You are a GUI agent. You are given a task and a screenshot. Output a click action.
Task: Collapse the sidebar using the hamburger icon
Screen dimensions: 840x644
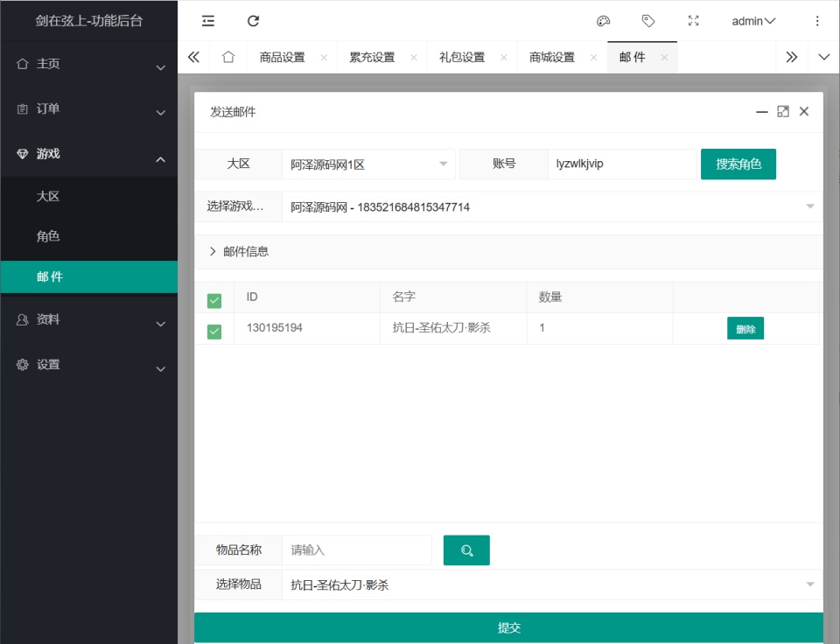(207, 20)
